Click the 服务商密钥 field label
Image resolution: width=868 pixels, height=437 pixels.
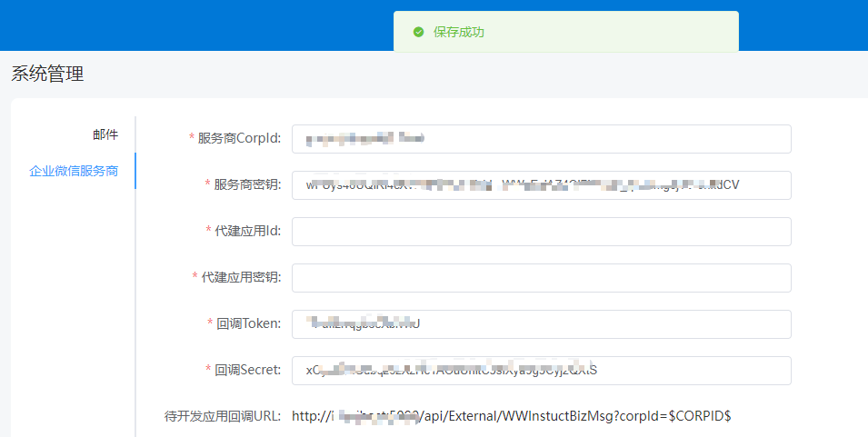[x=247, y=184]
